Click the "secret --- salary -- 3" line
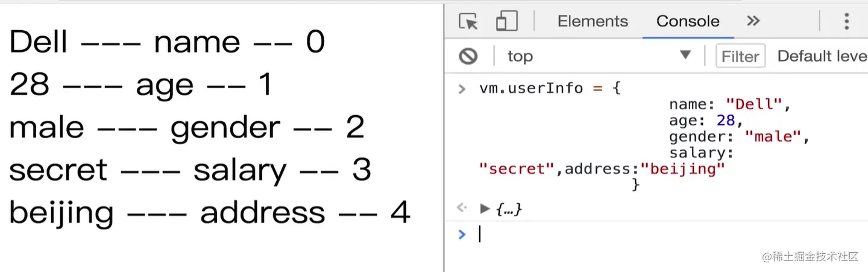868x272 pixels. point(190,170)
